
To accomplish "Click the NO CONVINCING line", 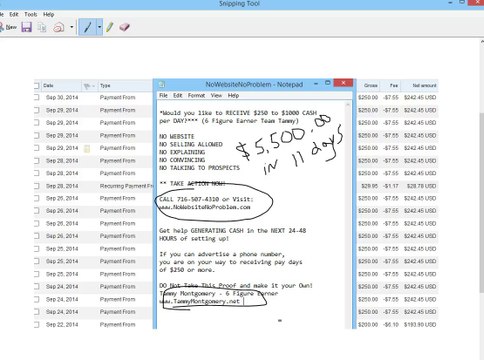I will pos(182,160).
